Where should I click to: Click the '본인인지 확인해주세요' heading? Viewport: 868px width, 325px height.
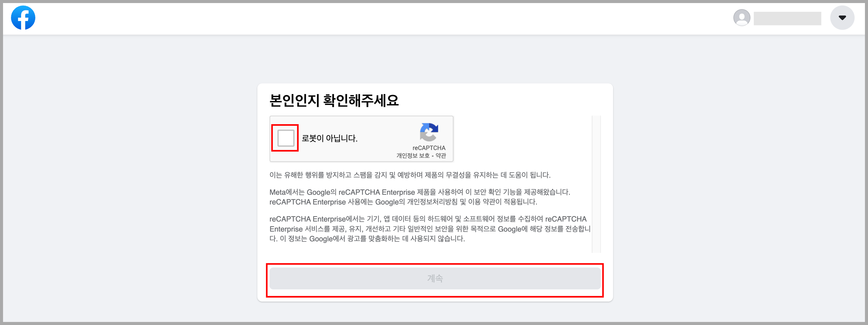[x=334, y=100]
